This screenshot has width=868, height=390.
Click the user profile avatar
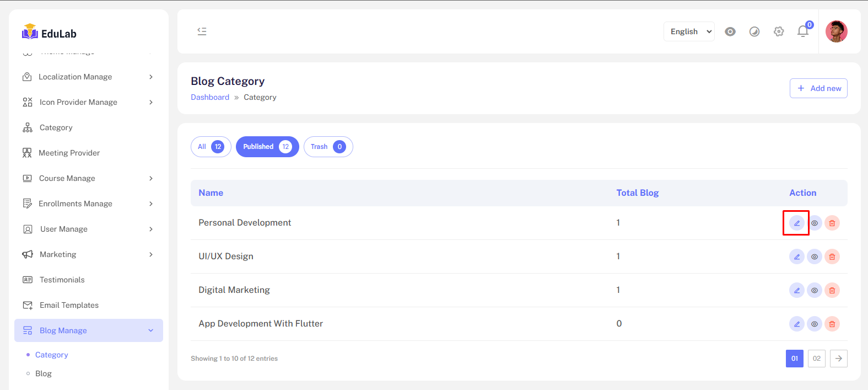click(x=836, y=31)
